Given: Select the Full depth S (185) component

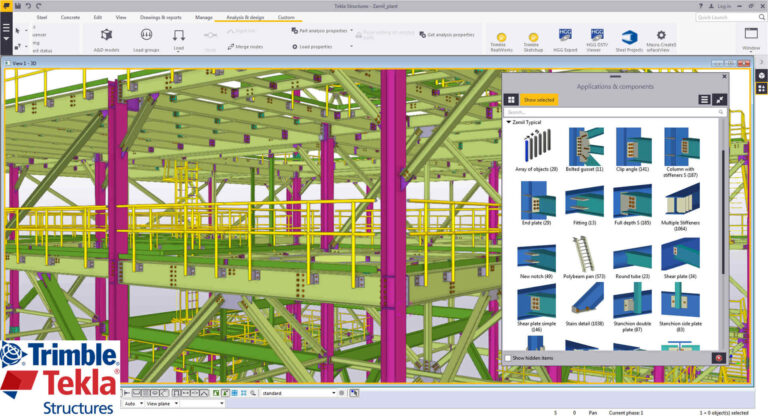Looking at the screenshot, I should tap(632, 205).
